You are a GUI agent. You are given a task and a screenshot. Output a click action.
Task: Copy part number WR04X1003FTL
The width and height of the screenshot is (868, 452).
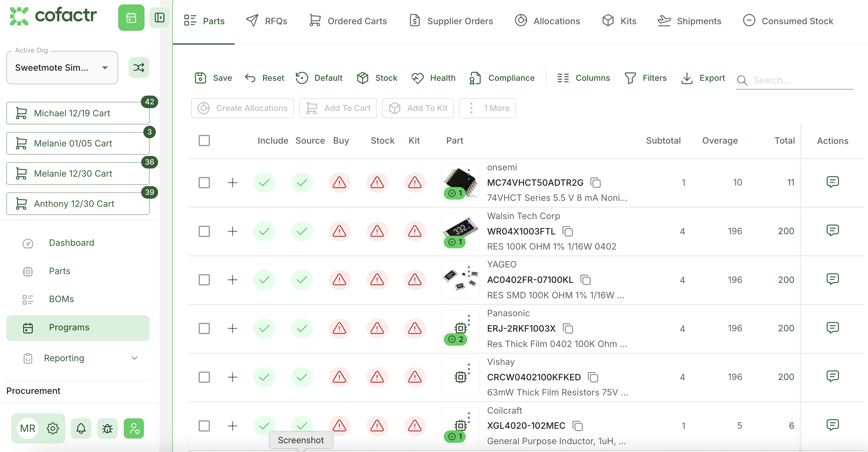pyautogui.click(x=568, y=231)
